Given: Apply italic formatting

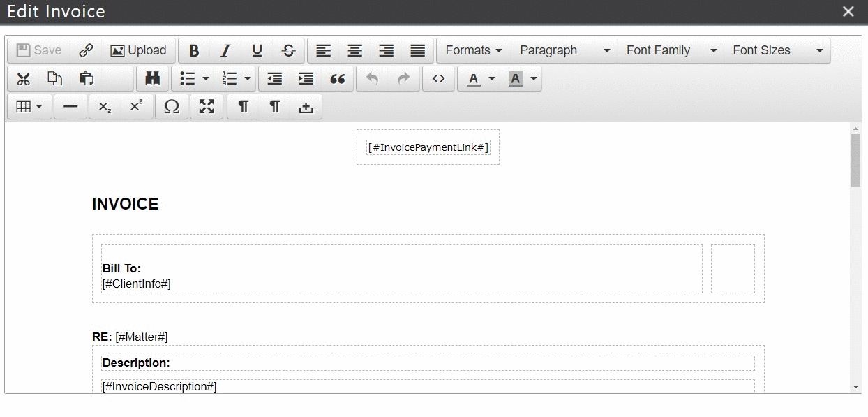Looking at the screenshot, I should tap(225, 50).
